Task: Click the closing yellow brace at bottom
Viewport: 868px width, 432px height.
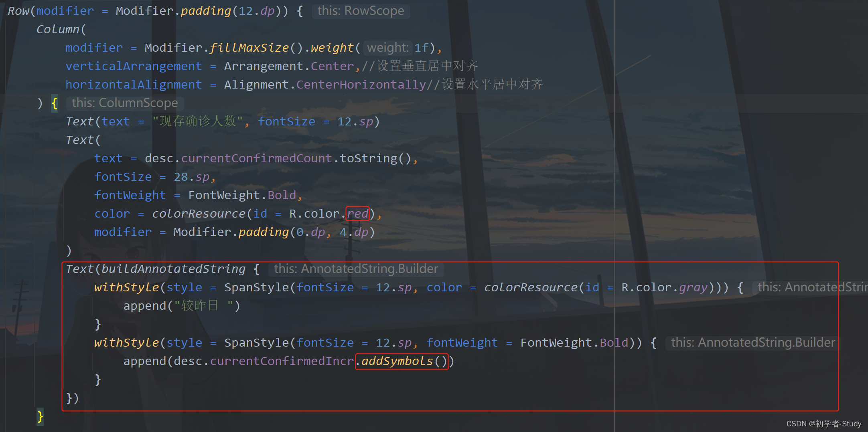Action: click(x=40, y=417)
